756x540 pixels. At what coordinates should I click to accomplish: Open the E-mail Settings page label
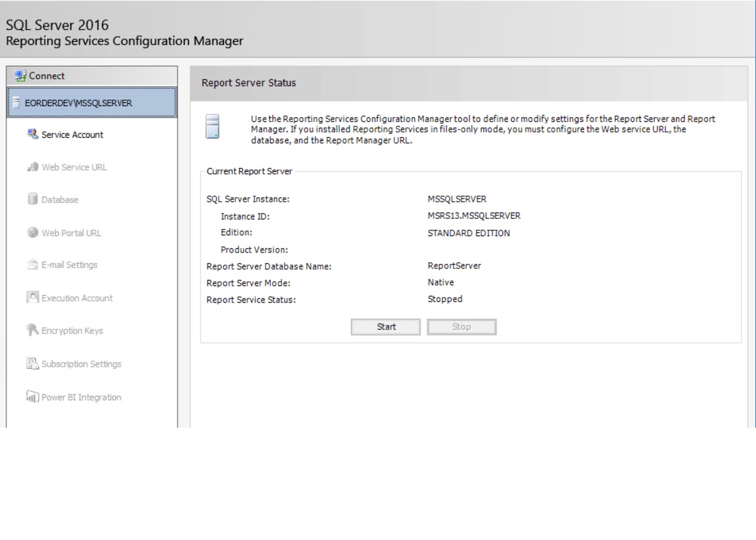(69, 265)
